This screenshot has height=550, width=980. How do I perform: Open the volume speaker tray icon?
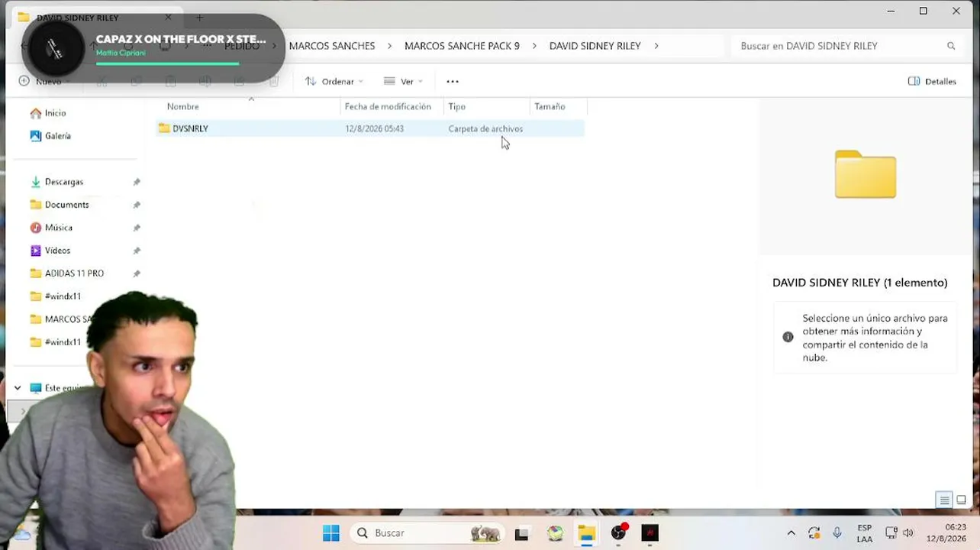pos(908,533)
